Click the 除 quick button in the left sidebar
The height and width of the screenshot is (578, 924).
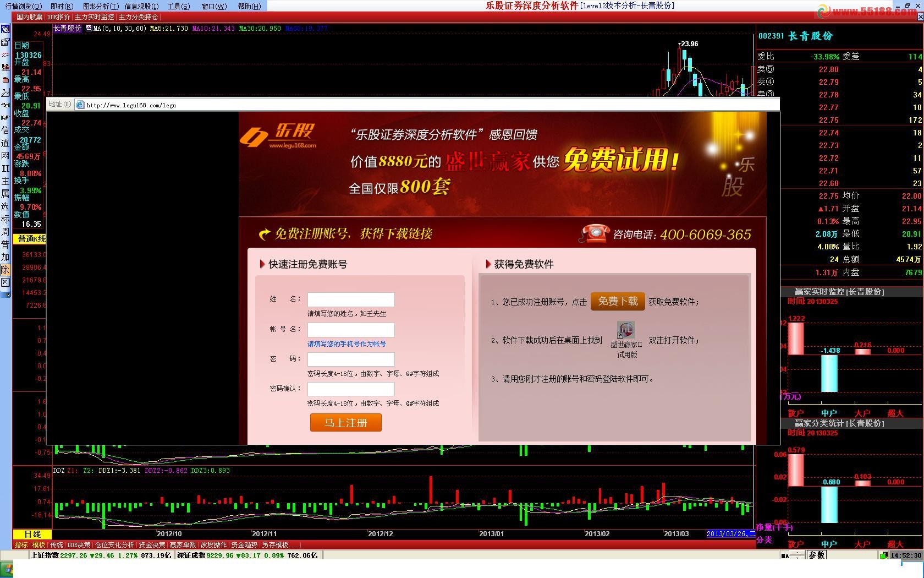coord(5,270)
